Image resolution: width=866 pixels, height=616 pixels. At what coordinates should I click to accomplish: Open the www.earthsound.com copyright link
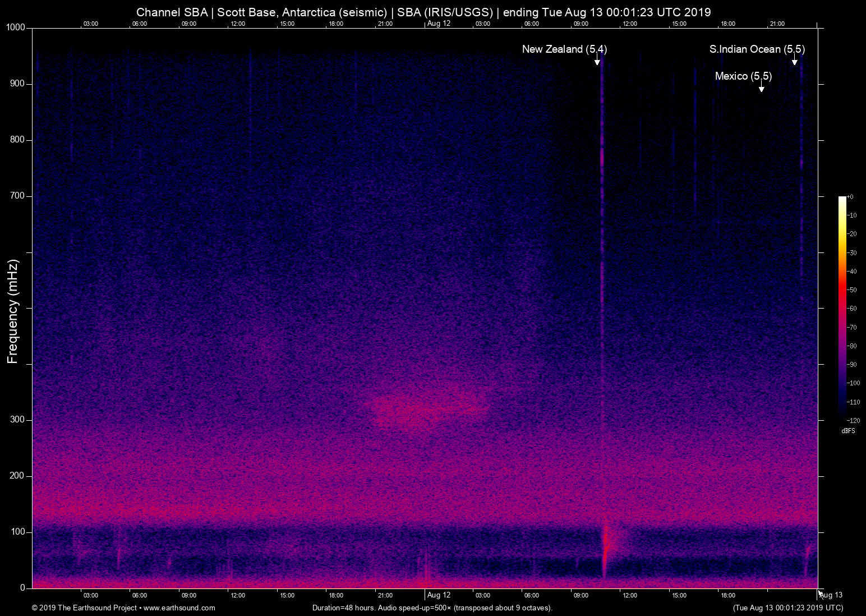179,608
